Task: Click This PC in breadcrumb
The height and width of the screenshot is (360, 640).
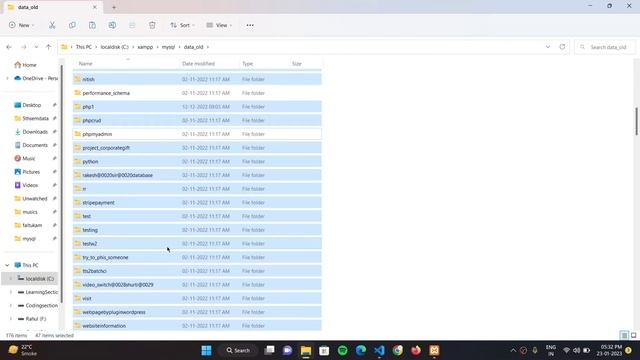Action: [84, 47]
